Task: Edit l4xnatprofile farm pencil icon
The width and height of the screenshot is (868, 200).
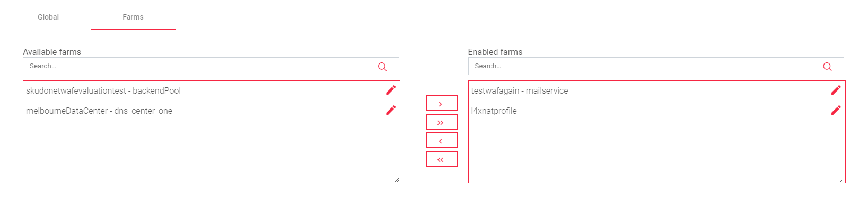Action: click(x=836, y=110)
